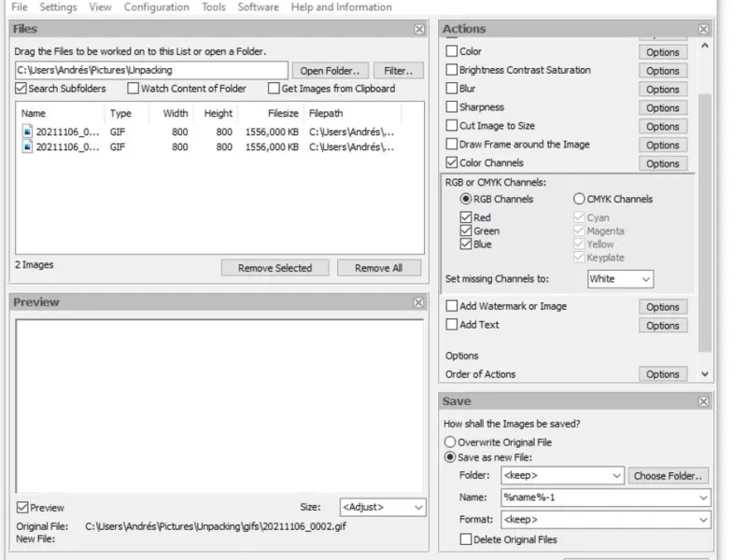Close the Save panel with X icon
Screen dimensions: 747x560
tap(704, 401)
